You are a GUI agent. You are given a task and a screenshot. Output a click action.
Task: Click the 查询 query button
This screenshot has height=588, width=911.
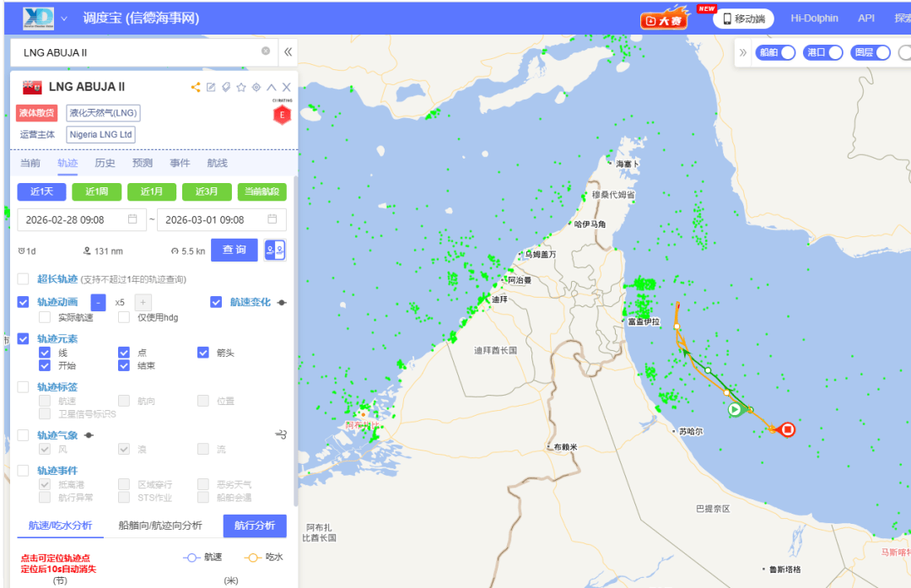tap(234, 251)
